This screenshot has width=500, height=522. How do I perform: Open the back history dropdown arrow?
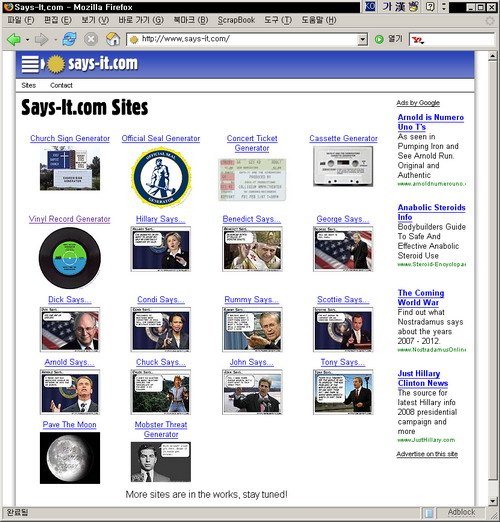tap(27, 40)
